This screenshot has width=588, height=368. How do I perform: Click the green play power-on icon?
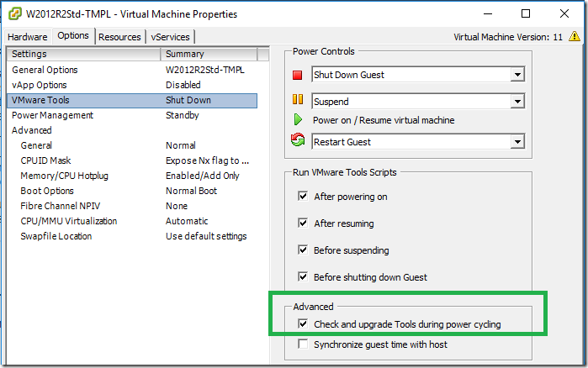pyautogui.click(x=298, y=120)
